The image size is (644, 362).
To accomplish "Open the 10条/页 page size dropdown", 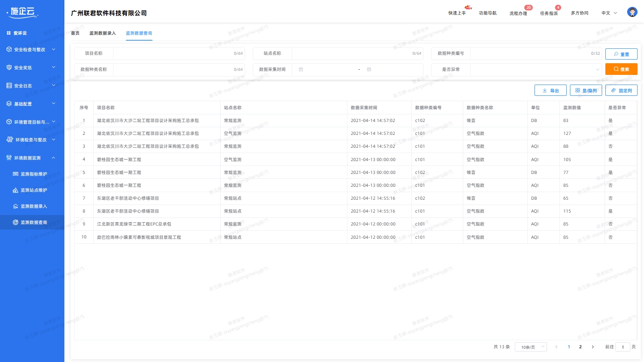I will [x=531, y=347].
